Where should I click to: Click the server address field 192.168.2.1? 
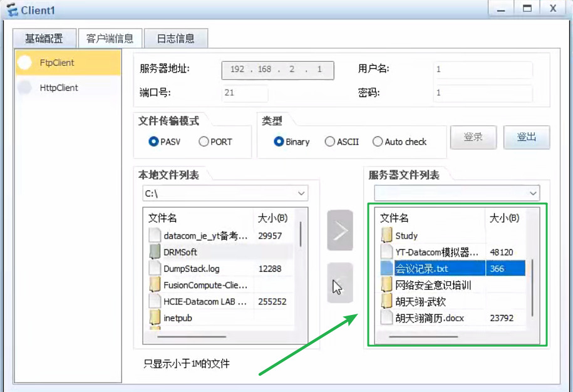(x=277, y=70)
